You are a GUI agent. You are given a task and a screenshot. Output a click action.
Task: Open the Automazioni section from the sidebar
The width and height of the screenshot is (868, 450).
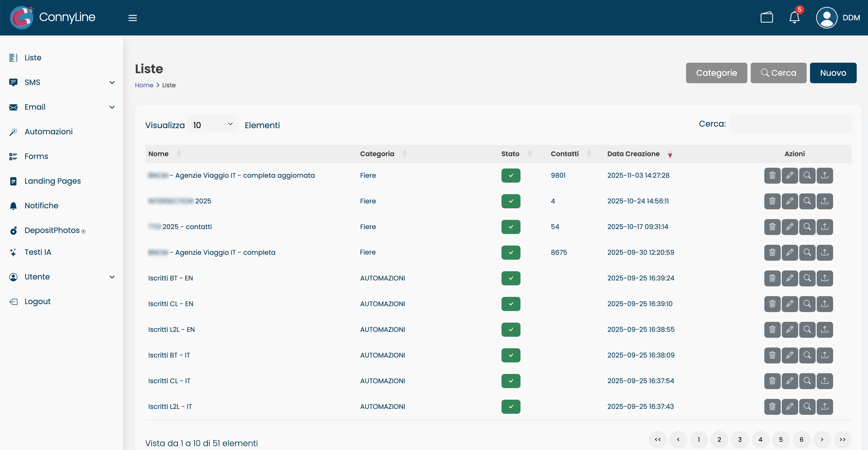[49, 132]
